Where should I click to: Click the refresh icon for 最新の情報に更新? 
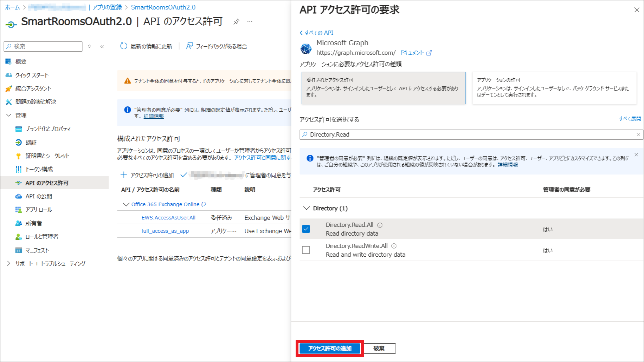(x=123, y=46)
